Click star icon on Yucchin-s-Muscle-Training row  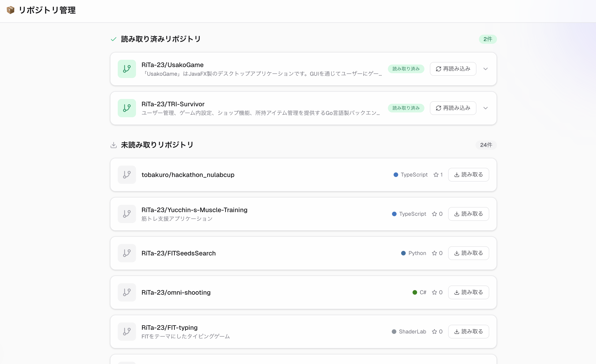(434, 214)
